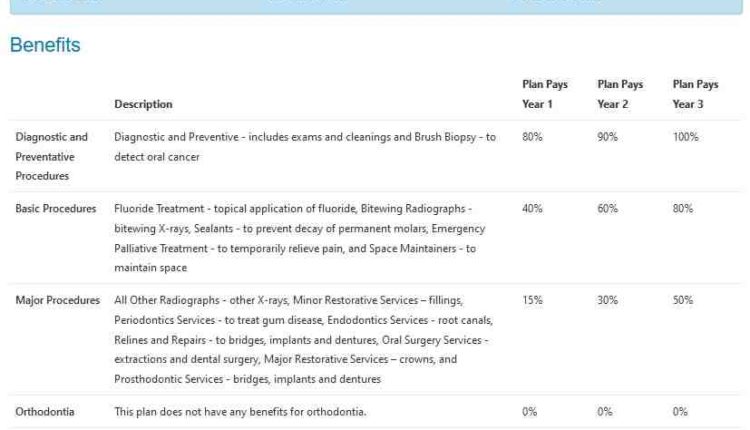This screenshot has width=750, height=430.
Task: Click the 80% value for Diagnostic Year 1
Action: pos(532,137)
